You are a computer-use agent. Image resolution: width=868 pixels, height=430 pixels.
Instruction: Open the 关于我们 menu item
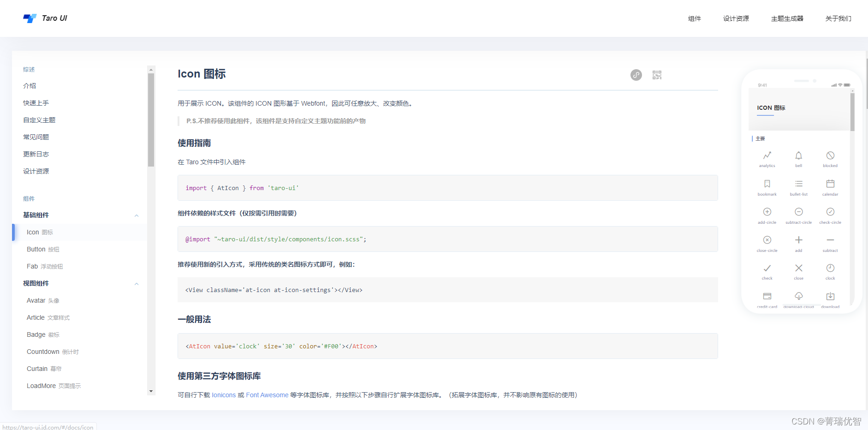[x=838, y=18]
